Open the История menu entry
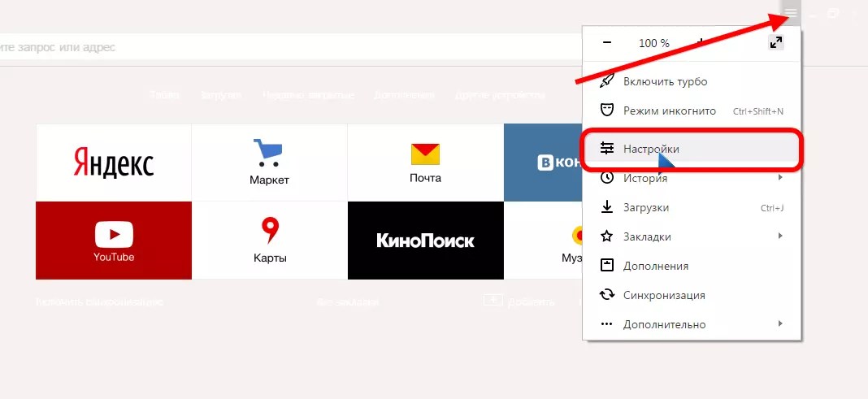This screenshot has width=868, height=399. pos(692,178)
